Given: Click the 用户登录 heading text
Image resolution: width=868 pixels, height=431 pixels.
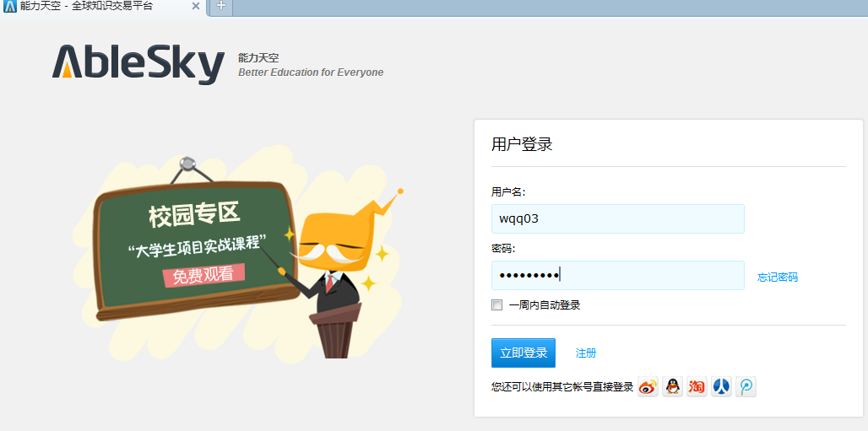Looking at the screenshot, I should [x=522, y=145].
